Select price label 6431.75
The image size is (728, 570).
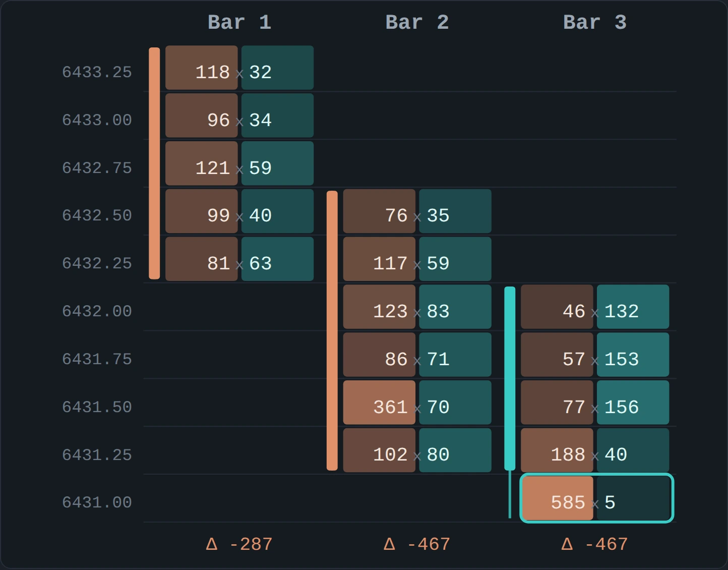97,359
